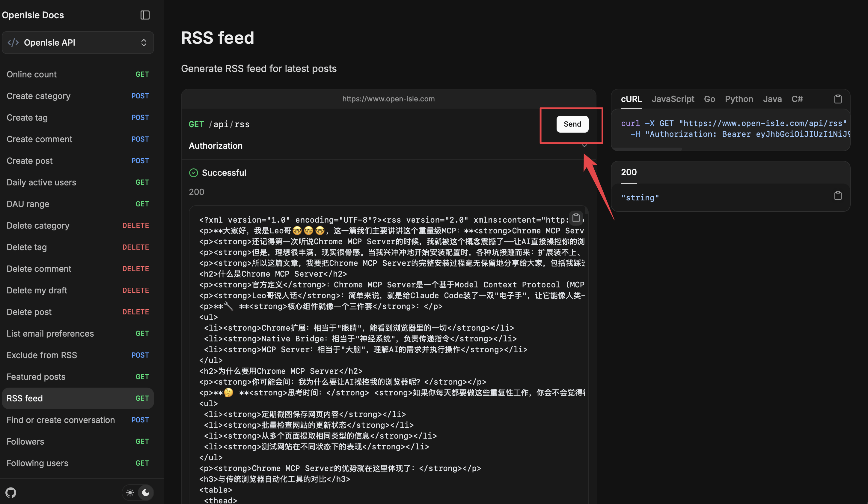Go to Exclude from RSS endpoint

42,355
